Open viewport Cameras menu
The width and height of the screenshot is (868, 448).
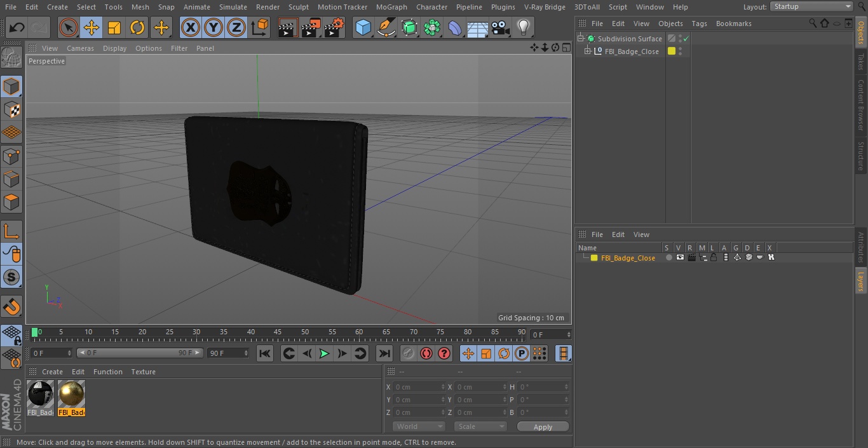80,48
